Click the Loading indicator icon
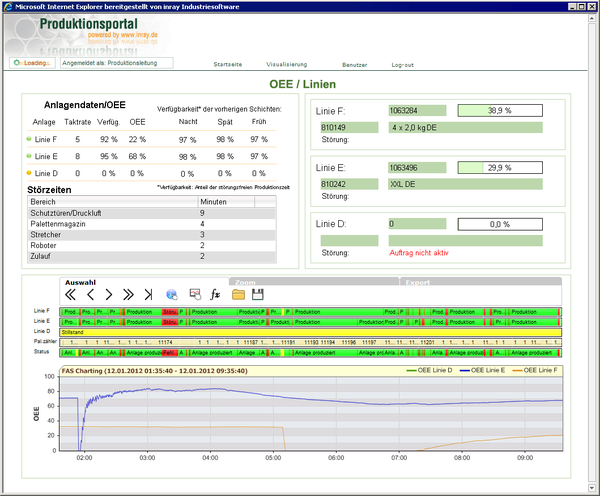This screenshot has width=600, height=496. tap(16, 63)
